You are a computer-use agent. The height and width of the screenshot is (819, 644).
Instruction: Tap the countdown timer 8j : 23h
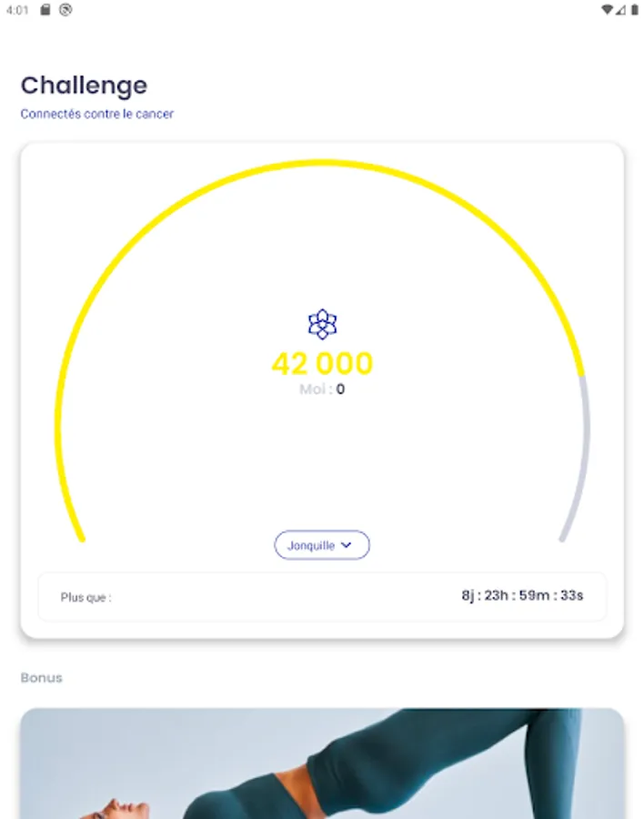(x=522, y=595)
